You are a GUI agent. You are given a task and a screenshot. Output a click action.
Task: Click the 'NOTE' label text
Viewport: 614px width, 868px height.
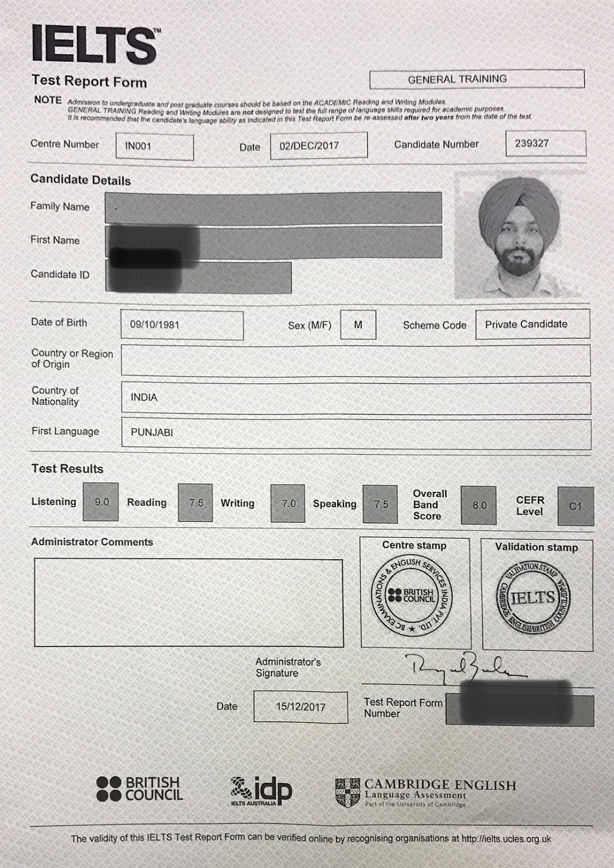(48, 100)
